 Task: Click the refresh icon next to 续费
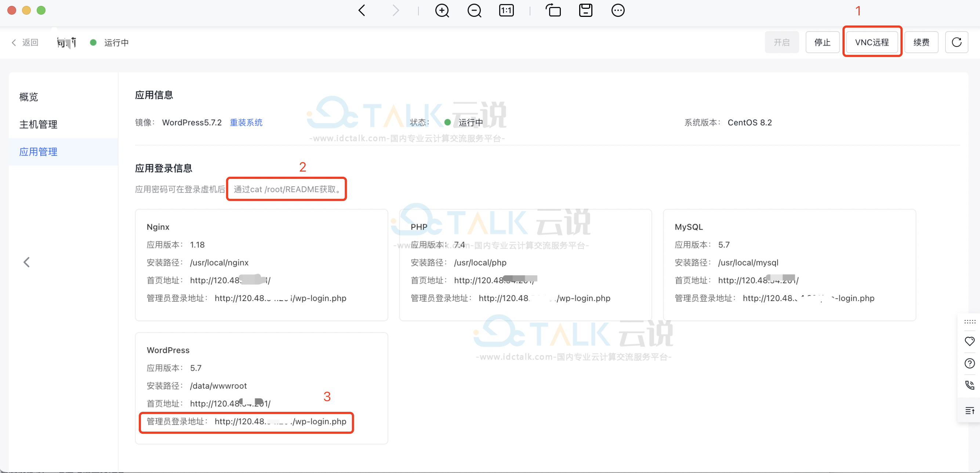[957, 42]
